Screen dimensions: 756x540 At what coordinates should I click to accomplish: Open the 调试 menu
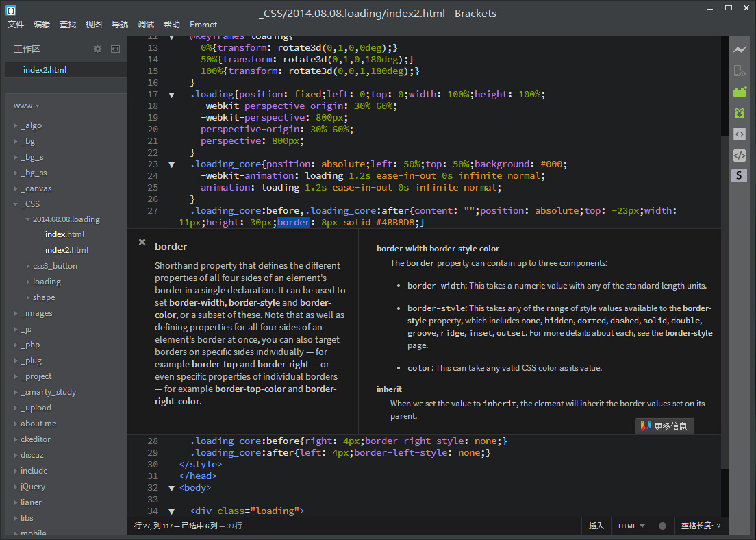[146, 25]
